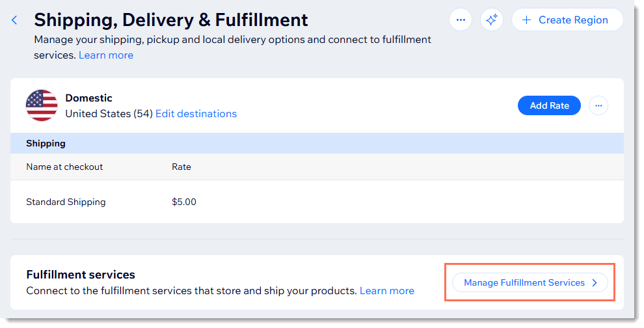Click the Shipping section header bar

point(317,143)
